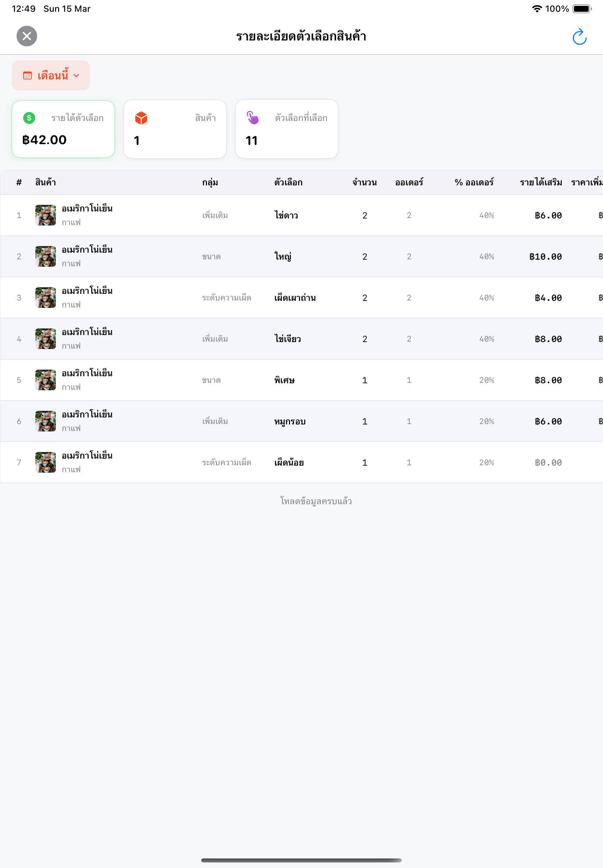
Task: Select the สินค้า summary card
Action: point(175,129)
